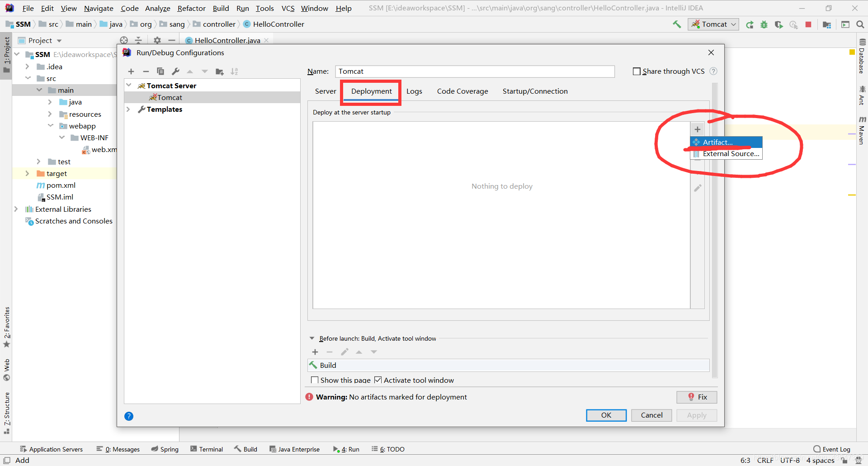868x466 pixels.
Task: Click the Fix button
Action: click(697, 397)
